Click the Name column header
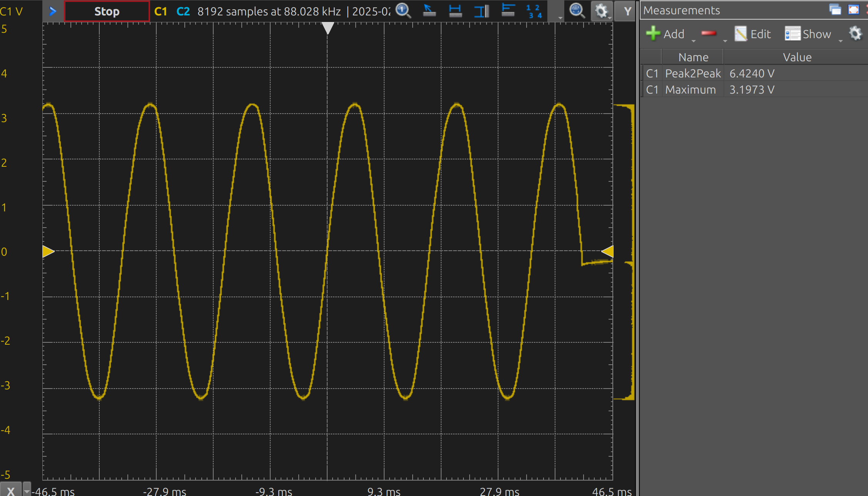The height and width of the screenshot is (496, 868). pyautogui.click(x=693, y=57)
